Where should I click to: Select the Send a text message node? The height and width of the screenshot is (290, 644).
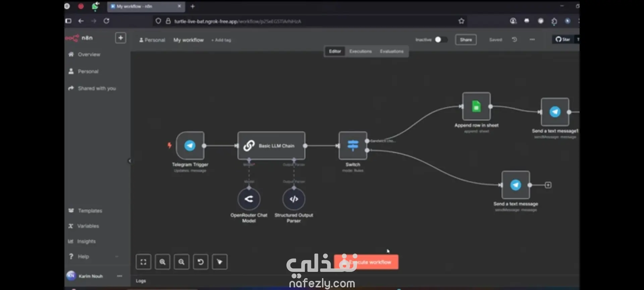tap(516, 185)
